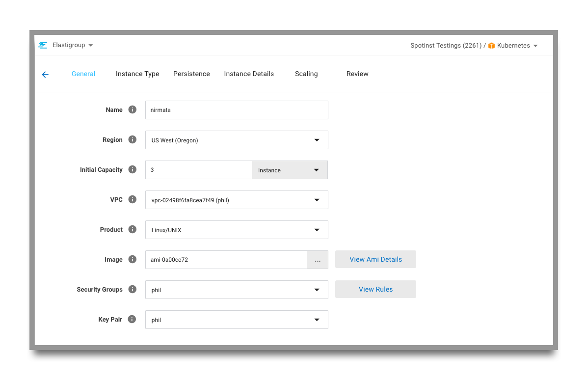
Task: Go to the Persistence tab
Action: (x=191, y=74)
